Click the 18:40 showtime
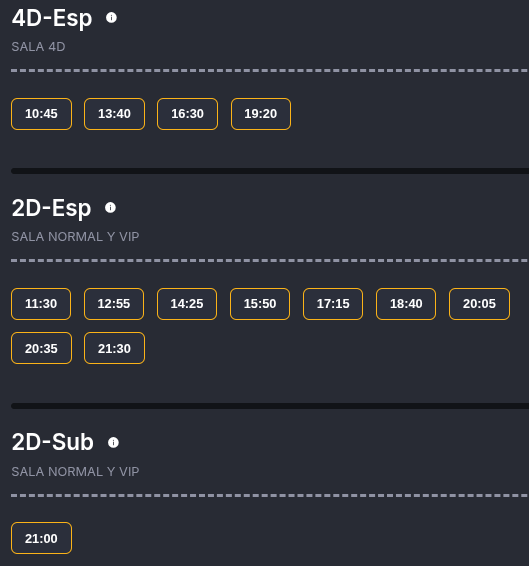 click(x=406, y=304)
